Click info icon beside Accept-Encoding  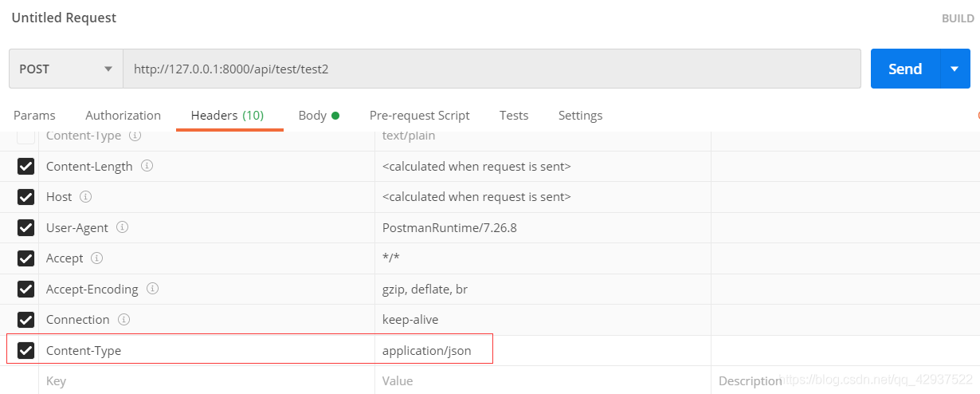tap(152, 289)
